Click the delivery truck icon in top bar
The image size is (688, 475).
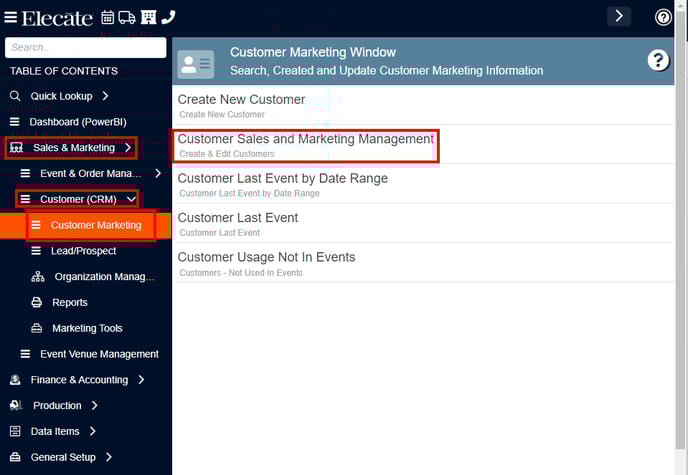point(127,18)
